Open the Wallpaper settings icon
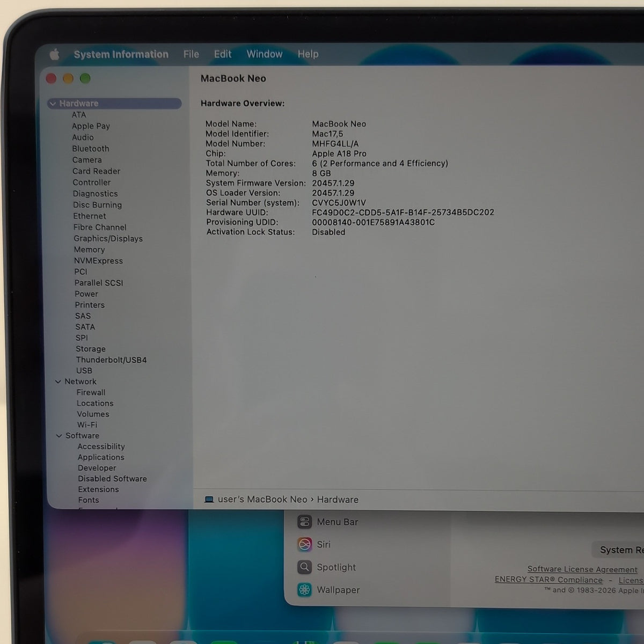644x644 pixels. [305, 590]
